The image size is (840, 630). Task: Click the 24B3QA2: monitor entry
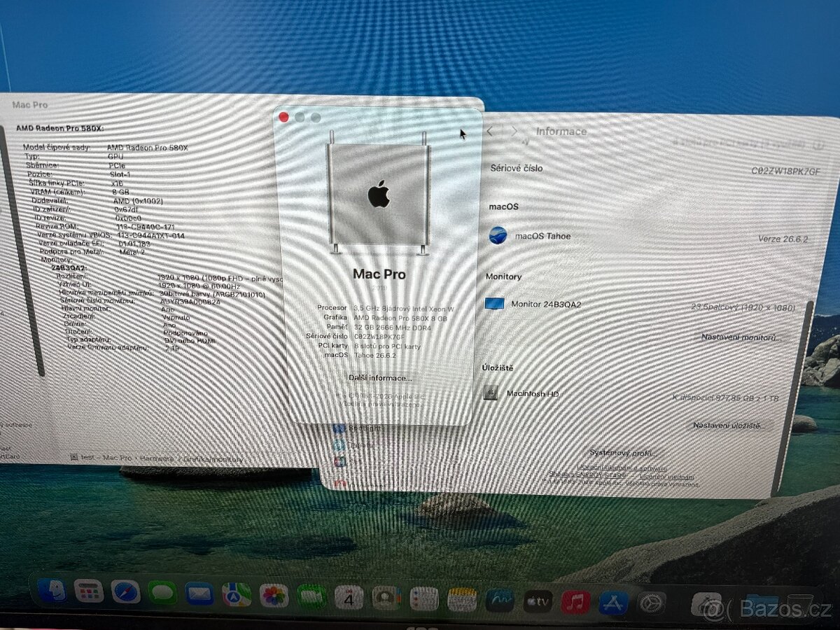point(69,268)
